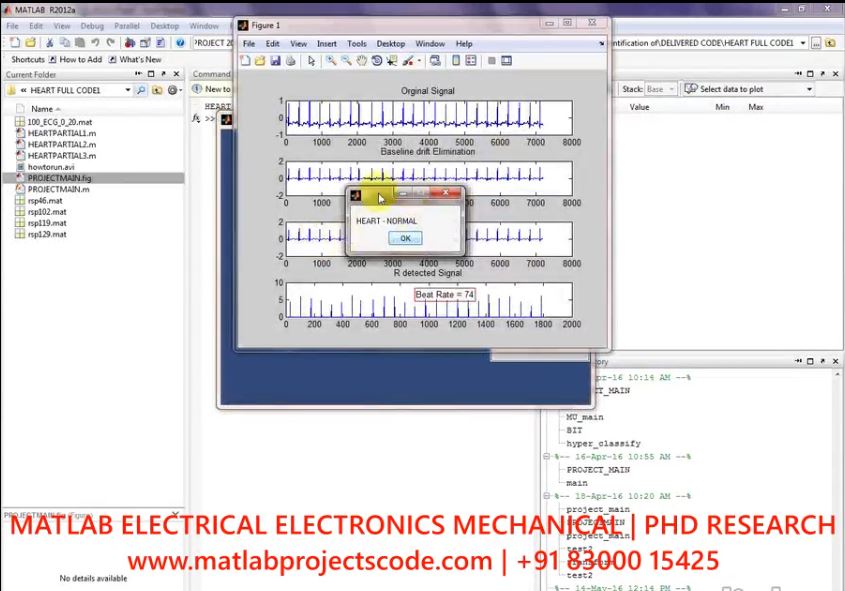This screenshot has height=591, width=845.
Task: Open the Tools menu in Figure 1
Action: click(356, 44)
